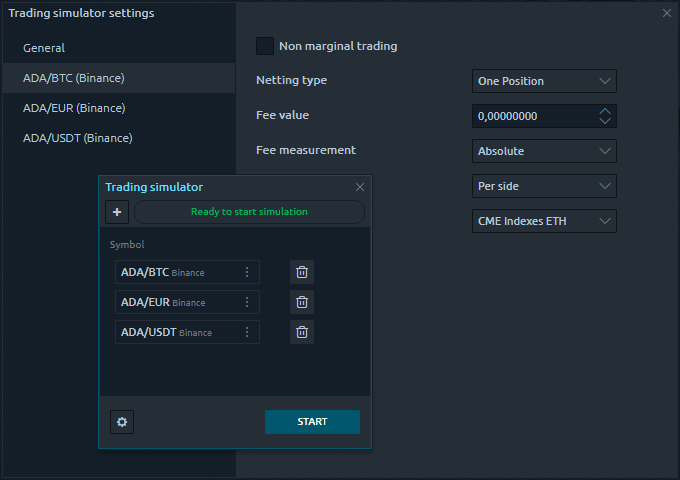
Task: Start the simulation with START button
Action: (312, 422)
